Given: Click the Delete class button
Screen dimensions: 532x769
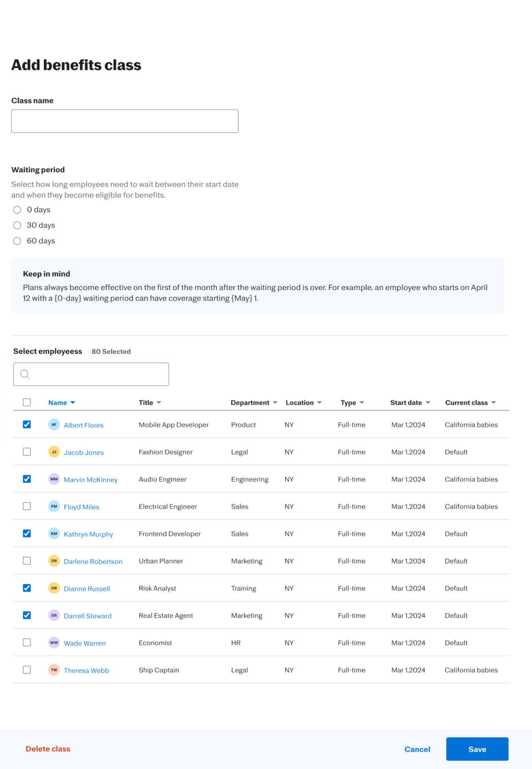Looking at the screenshot, I should point(48,749).
